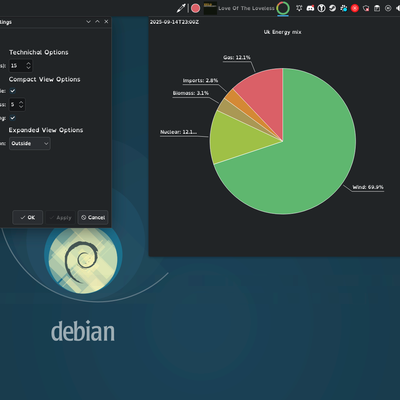Open the Steam tray icon

(x=332, y=8)
